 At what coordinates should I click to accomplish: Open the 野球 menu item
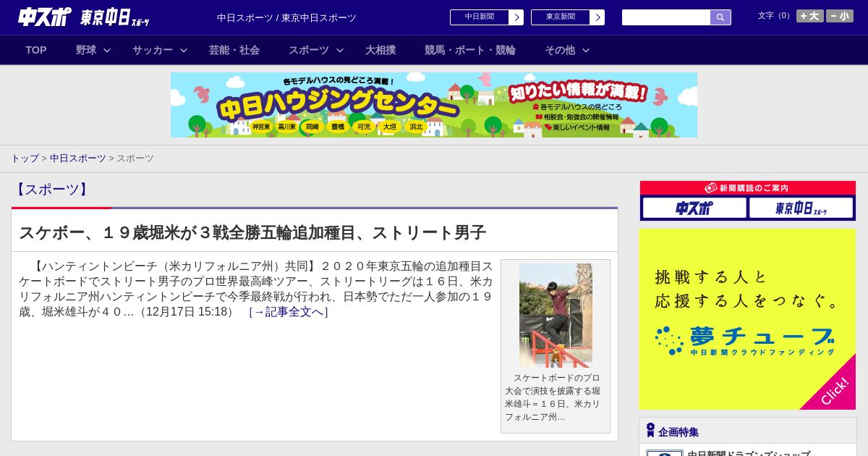tap(86, 50)
